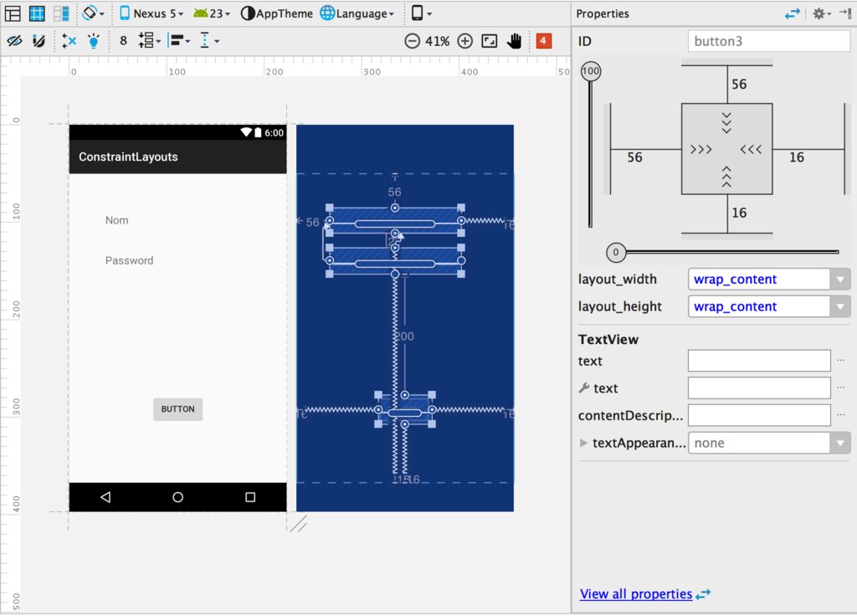Click the preview resize handle at the bottom corner
The height and width of the screenshot is (616, 857).
[x=299, y=524]
